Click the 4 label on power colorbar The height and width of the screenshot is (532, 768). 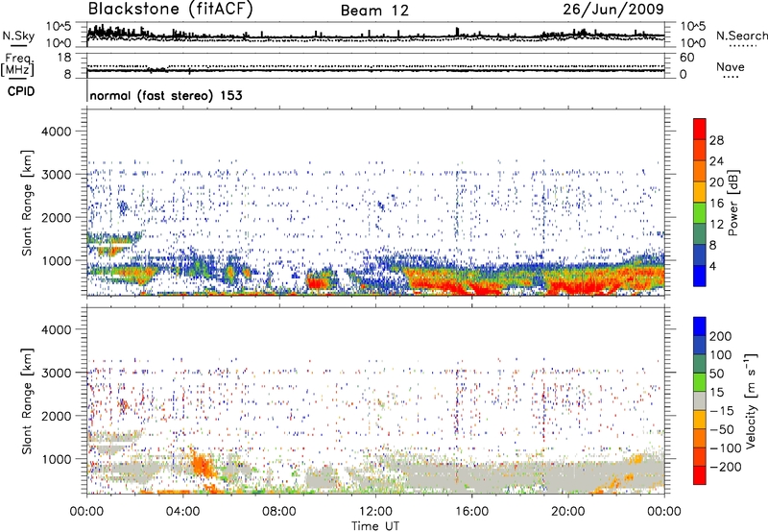pyautogui.click(x=713, y=266)
